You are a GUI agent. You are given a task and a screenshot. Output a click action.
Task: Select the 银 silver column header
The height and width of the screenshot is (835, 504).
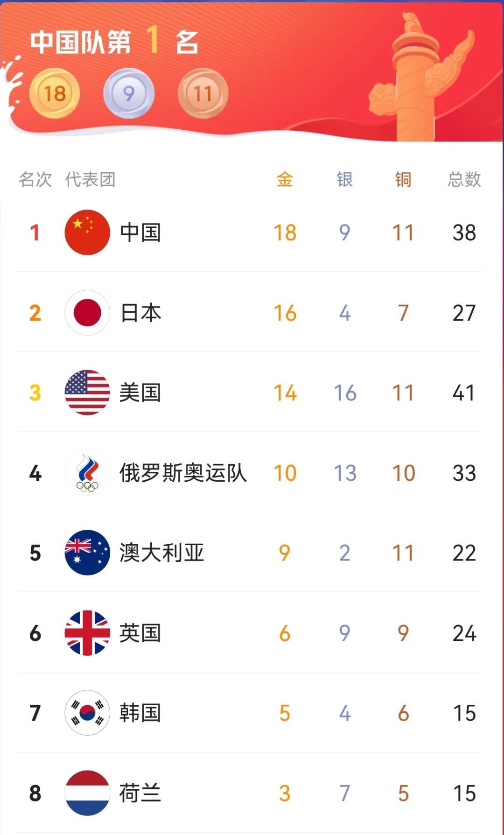click(x=344, y=179)
